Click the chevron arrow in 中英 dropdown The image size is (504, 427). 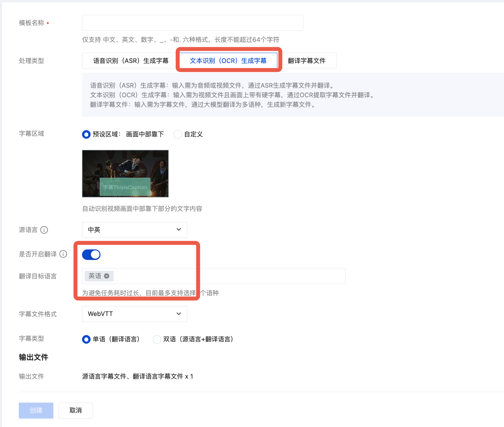[179, 230]
